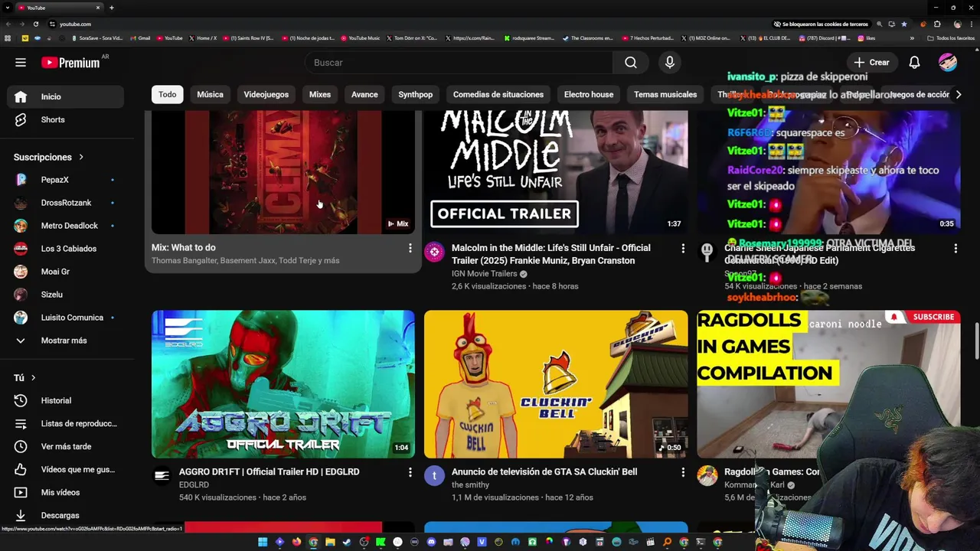Viewport: 980px width, 551px height.
Task: Show more category chips with the right arrow
Action: point(959,94)
